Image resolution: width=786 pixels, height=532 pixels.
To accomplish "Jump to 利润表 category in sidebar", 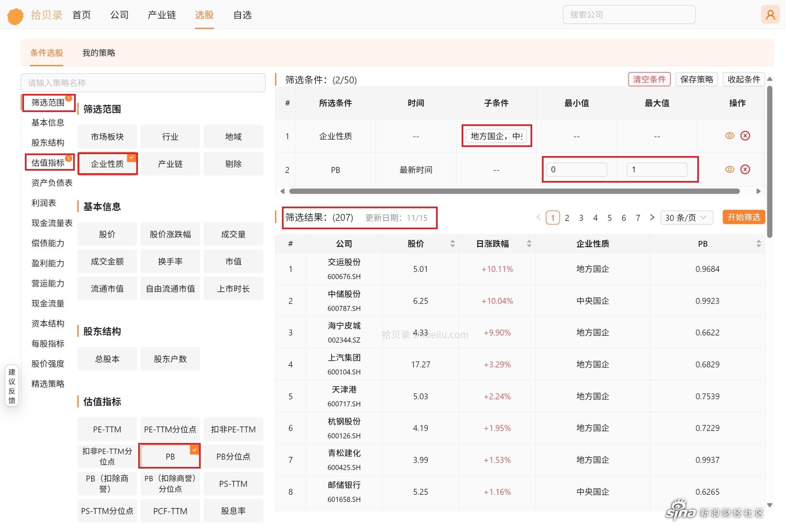I will 44,203.
